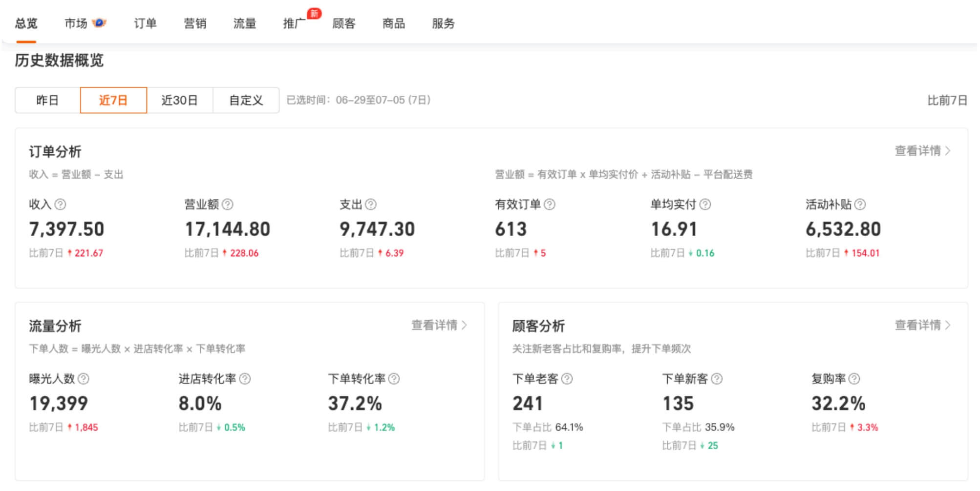This screenshot has height=491, width=980.
Task: Open 查看详情 in 流量分析 panel
Action: tap(439, 325)
